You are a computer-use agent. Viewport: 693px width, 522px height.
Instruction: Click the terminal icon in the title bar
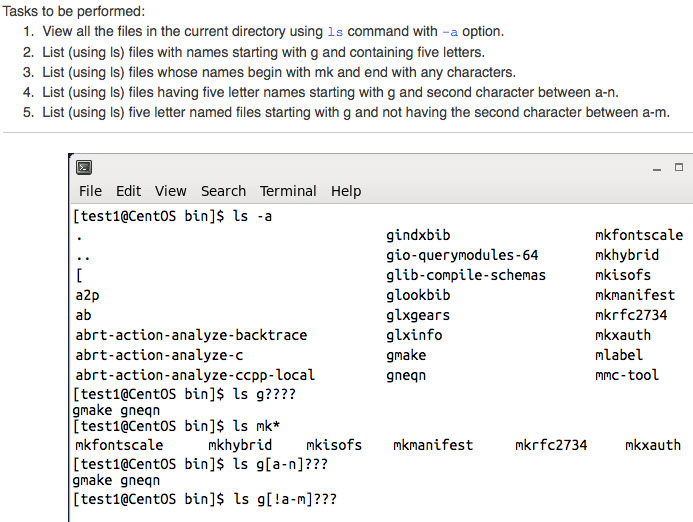86,167
